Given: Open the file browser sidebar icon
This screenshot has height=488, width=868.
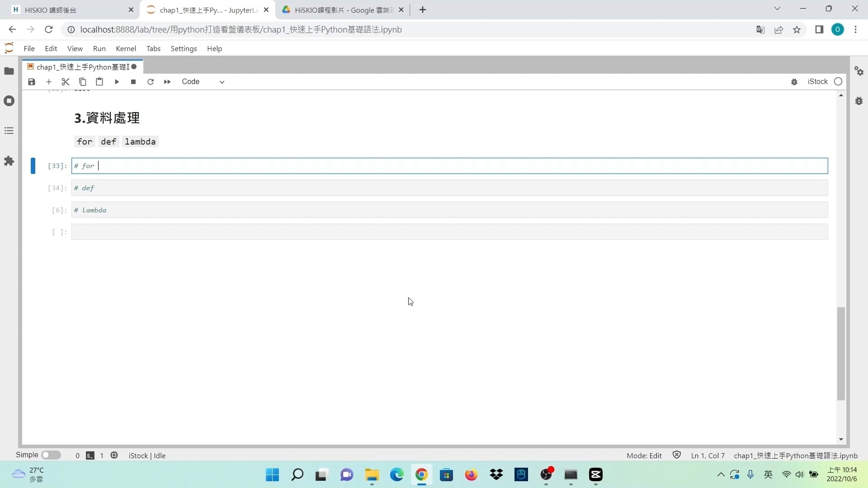Looking at the screenshot, I should (9, 71).
